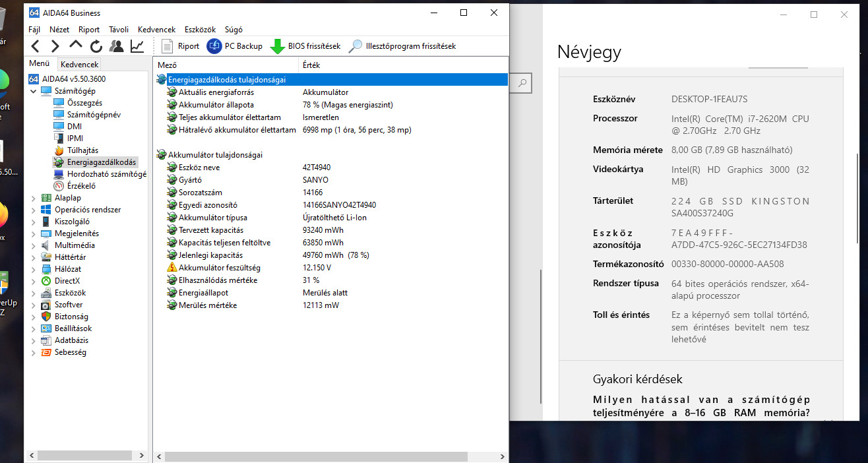Open the Fájl menu

pos(34,30)
